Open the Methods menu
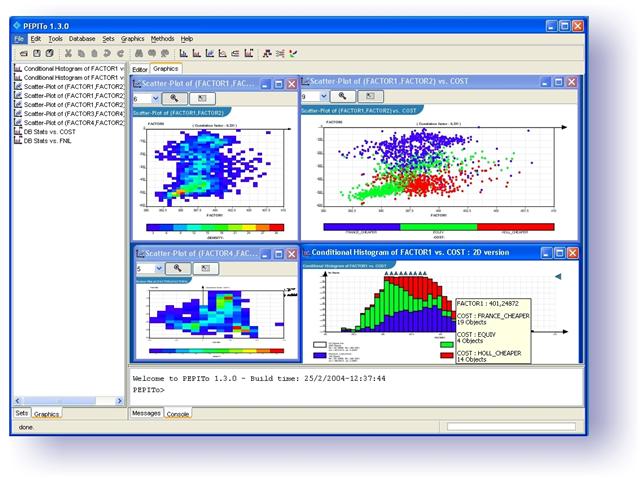This screenshot has height=480, width=640. point(162,38)
